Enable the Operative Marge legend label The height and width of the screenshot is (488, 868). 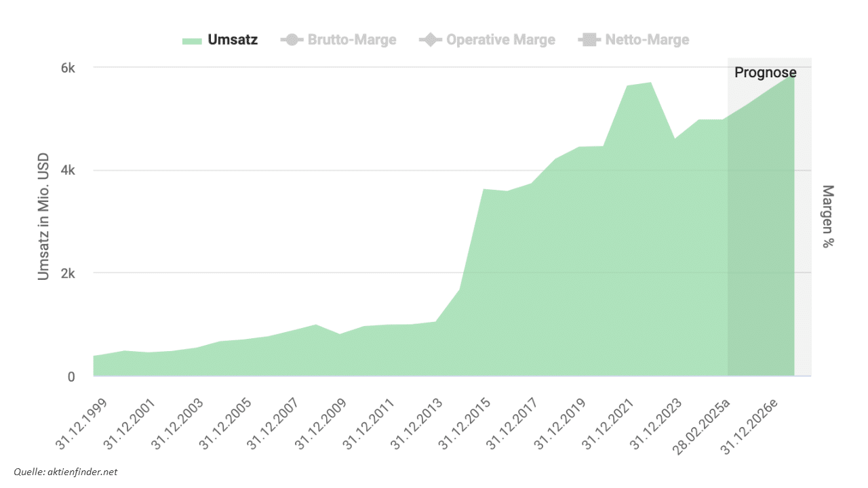pyautogui.click(x=500, y=40)
